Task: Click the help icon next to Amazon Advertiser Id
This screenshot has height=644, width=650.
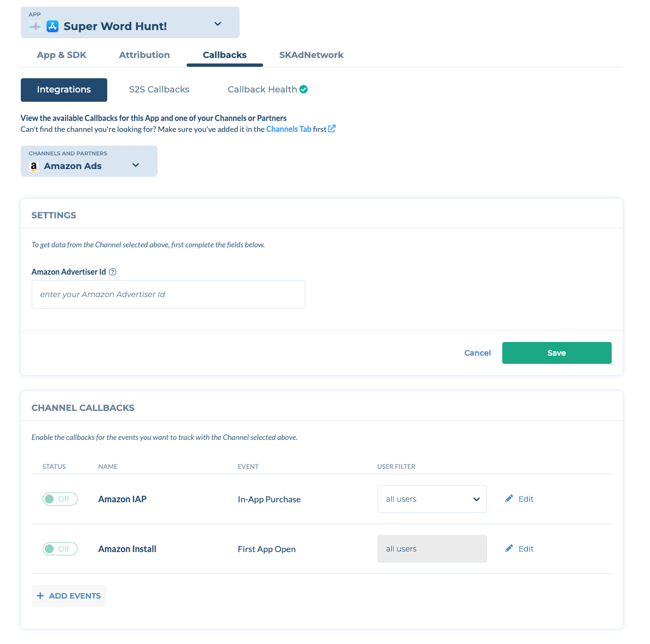Action: click(x=112, y=272)
